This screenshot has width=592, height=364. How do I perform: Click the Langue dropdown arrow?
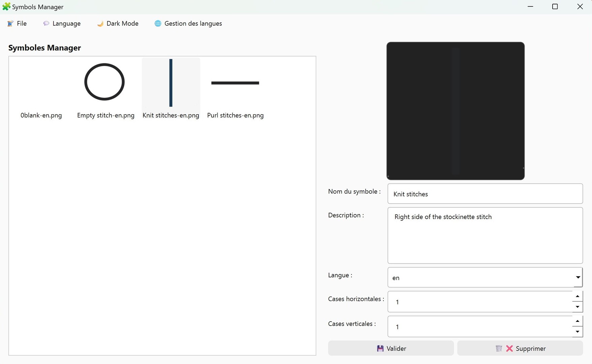pyautogui.click(x=578, y=277)
